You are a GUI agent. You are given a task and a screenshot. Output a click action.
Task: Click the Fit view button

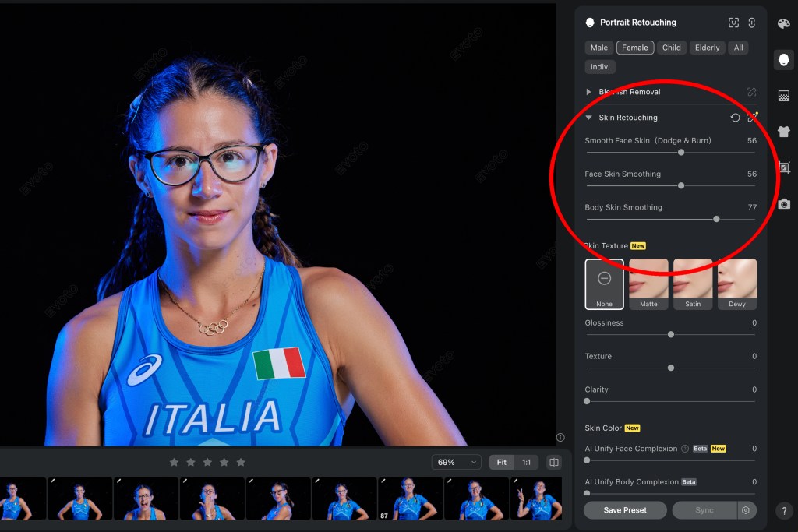click(501, 462)
